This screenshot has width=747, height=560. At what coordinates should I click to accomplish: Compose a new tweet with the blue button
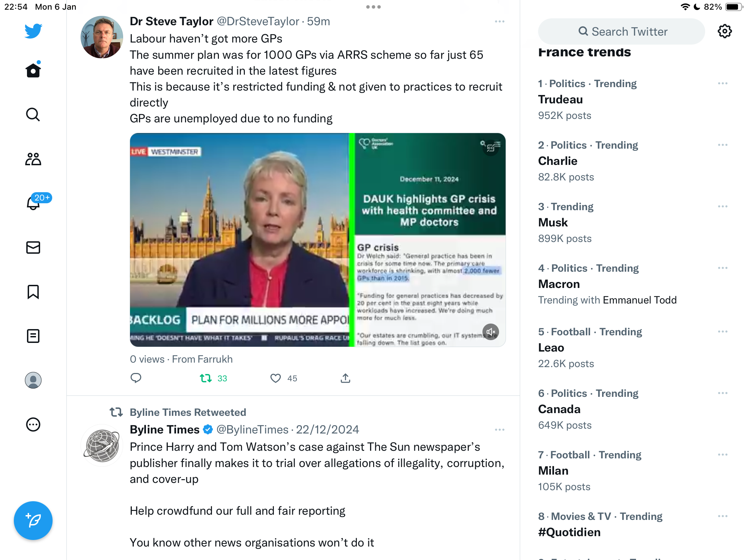point(33,521)
